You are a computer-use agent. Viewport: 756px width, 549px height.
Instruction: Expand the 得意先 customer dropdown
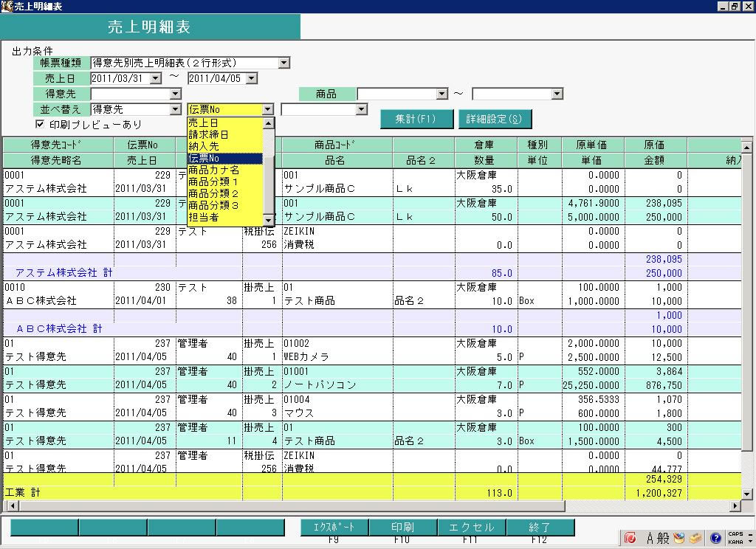pos(176,94)
